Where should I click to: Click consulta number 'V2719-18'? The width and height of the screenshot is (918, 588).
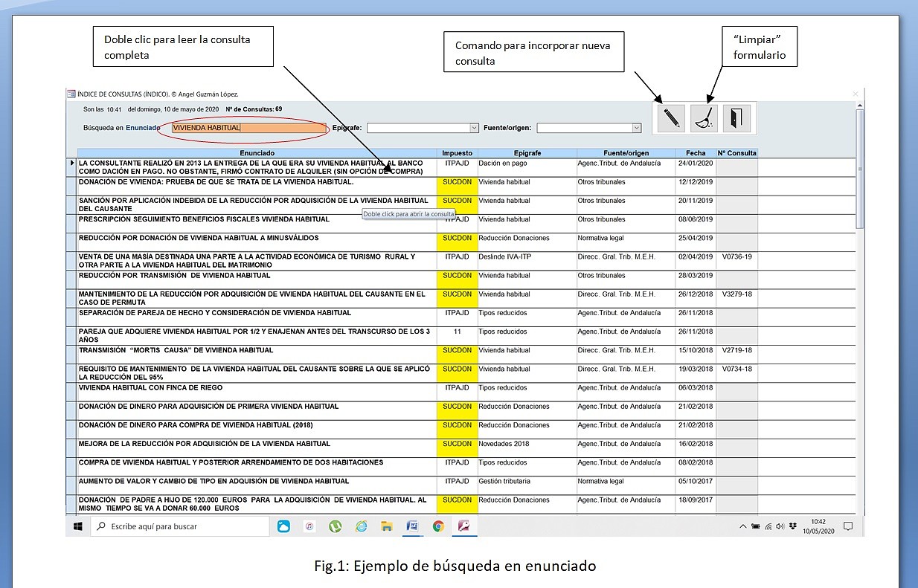click(x=737, y=350)
